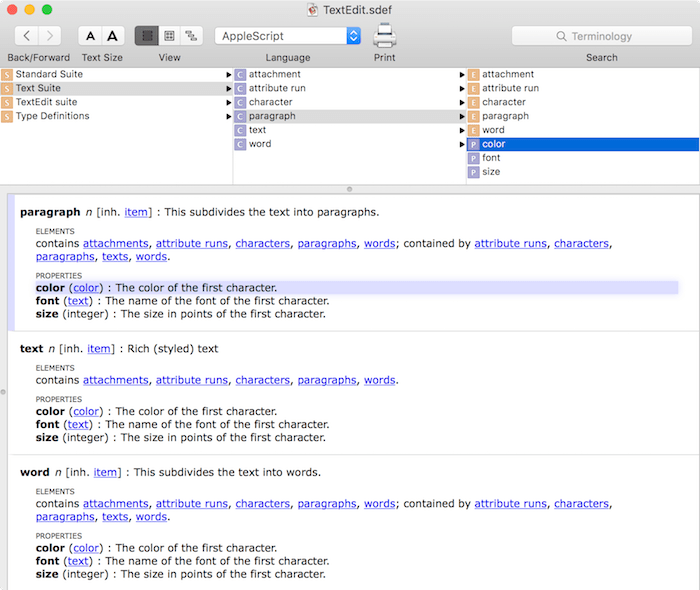Click the P icon beside size property
Screen dimensions: 700x590
tap(473, 172)
